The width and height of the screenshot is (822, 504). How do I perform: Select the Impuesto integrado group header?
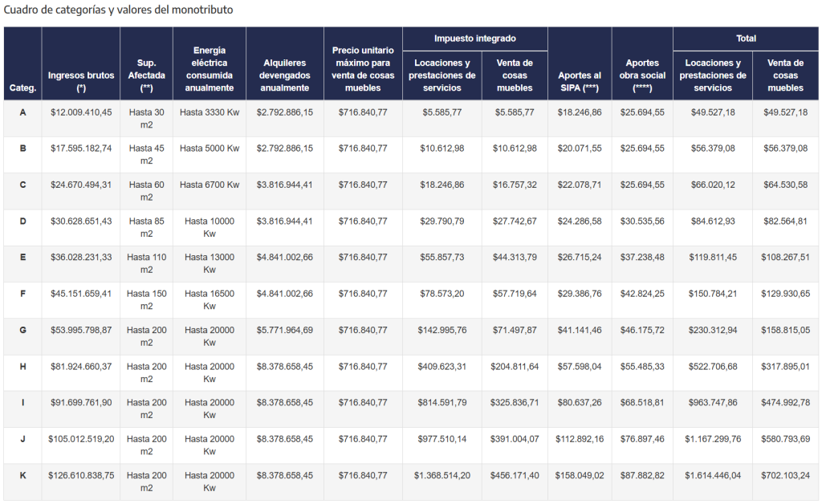tap(475, 39)
